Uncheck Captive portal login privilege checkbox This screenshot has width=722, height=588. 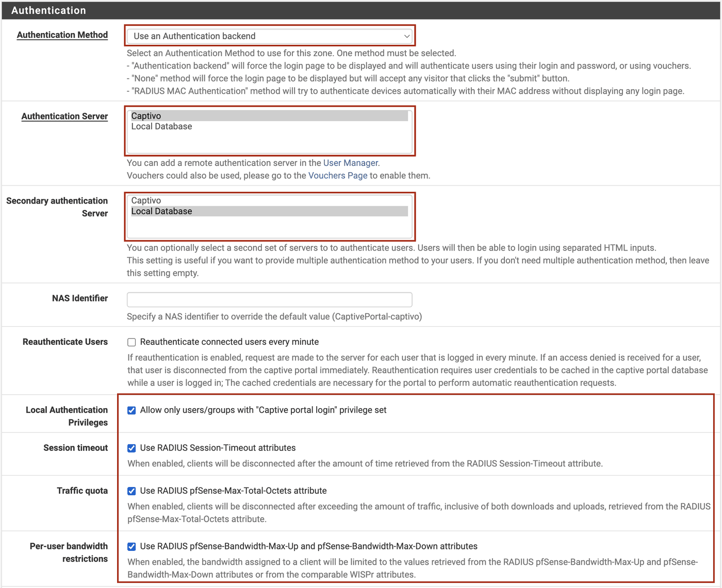click(132, 410)
